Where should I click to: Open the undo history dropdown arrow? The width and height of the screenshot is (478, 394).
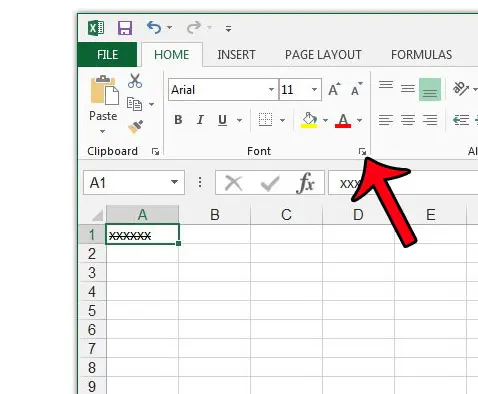170,28
